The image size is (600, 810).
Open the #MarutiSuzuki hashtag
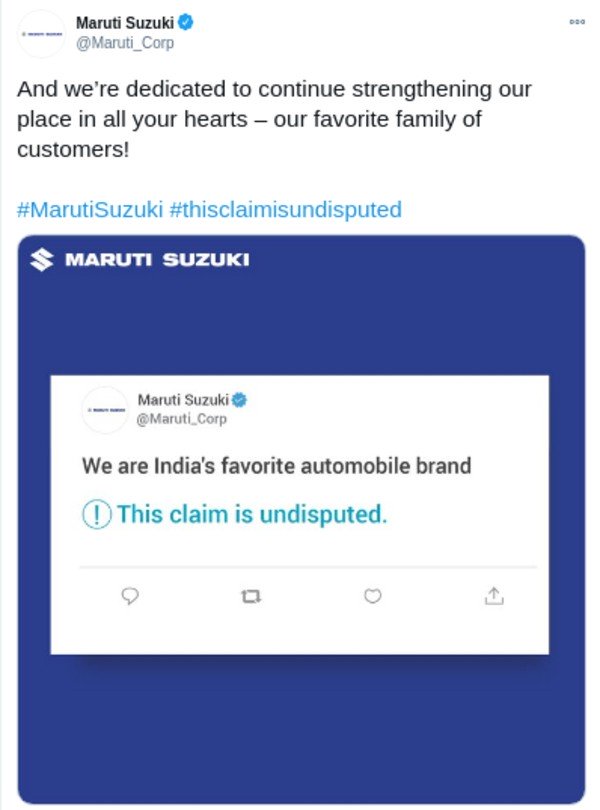[x=90, y=210]
